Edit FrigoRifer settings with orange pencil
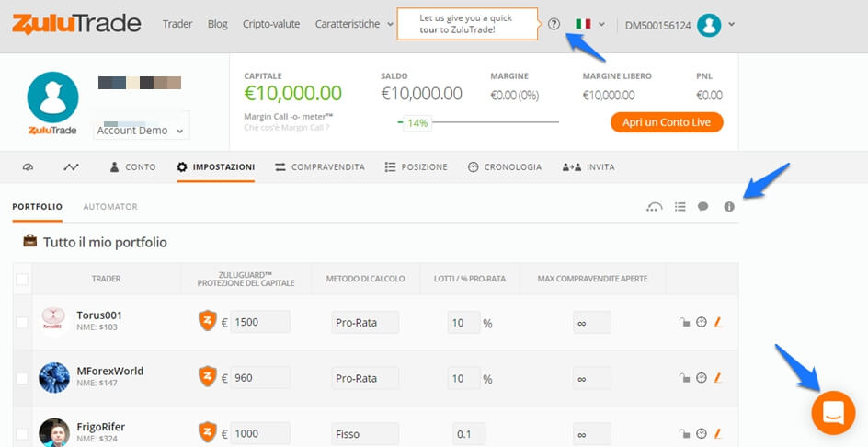The image size is (868, 447). (x=718, y=434)
